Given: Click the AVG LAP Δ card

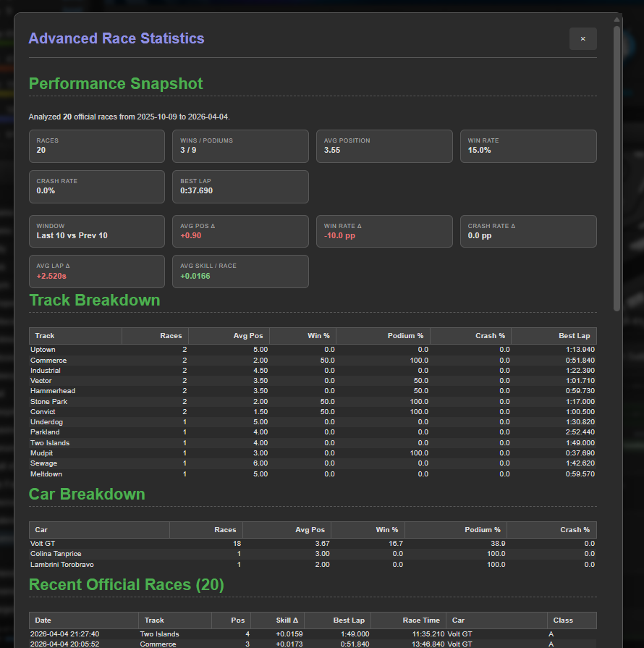Looking at the screenshot, I should tap(96, 271).
